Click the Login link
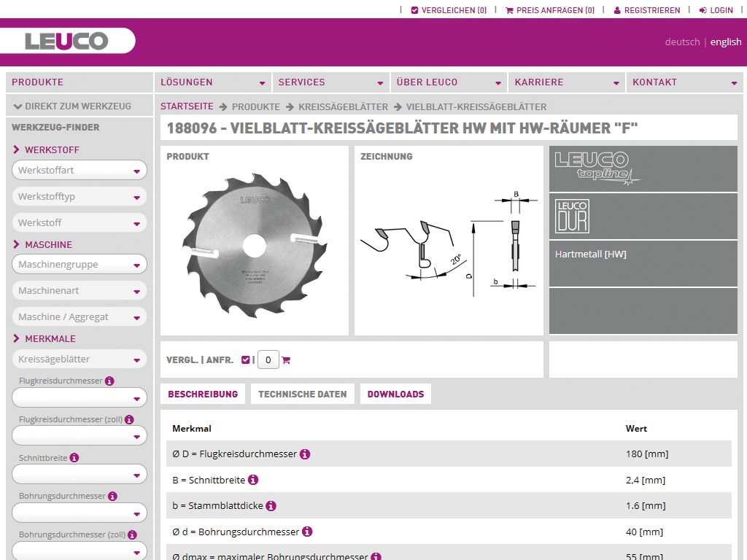 pyautogui.click(x=716, y=10)
